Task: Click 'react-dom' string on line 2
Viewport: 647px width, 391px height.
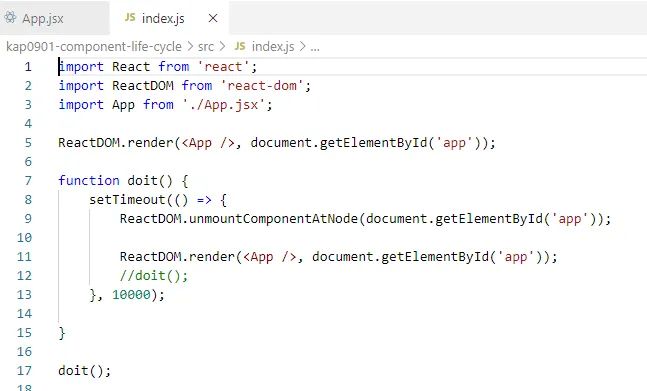Action: click(262, 86)
